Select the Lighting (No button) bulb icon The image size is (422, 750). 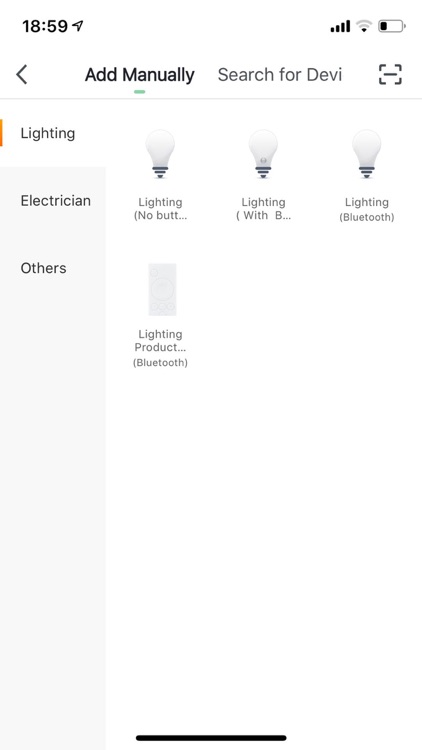(x=160, y=154)
